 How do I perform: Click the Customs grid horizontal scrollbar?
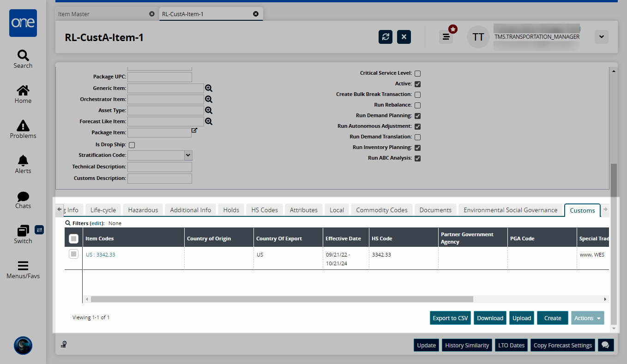282,299
